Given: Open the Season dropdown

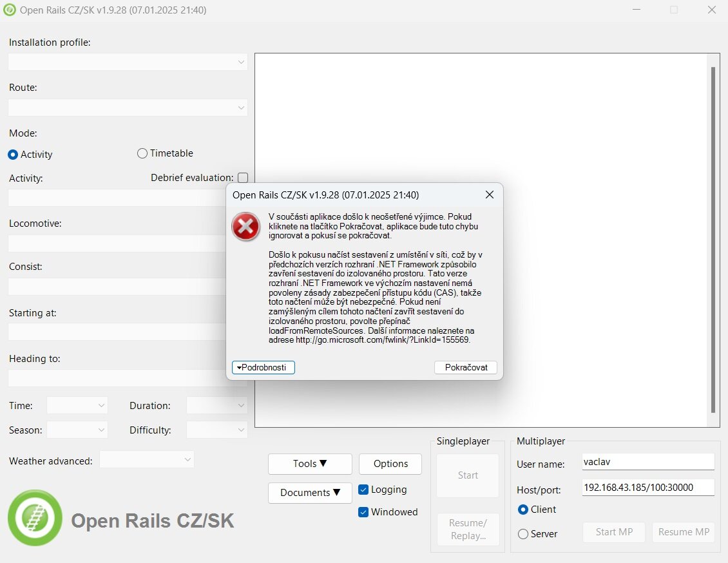Looking at the screenshot, I should 77,430.
